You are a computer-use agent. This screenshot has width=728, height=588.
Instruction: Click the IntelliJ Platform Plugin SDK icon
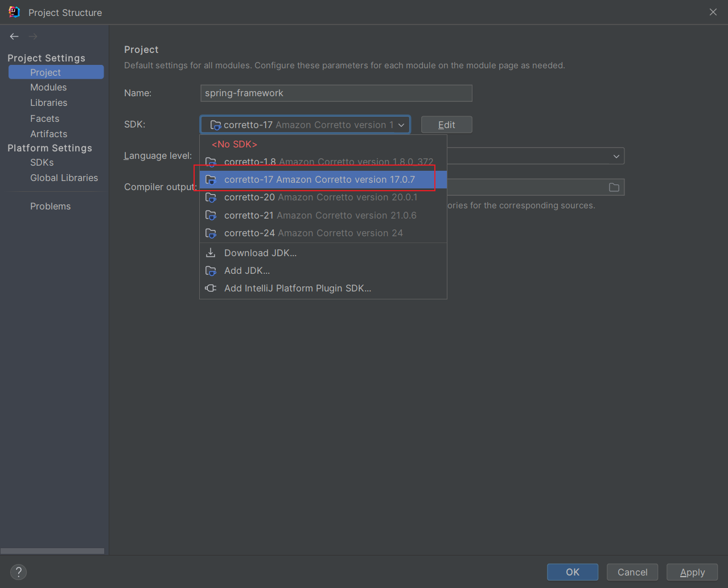[211, 289]
